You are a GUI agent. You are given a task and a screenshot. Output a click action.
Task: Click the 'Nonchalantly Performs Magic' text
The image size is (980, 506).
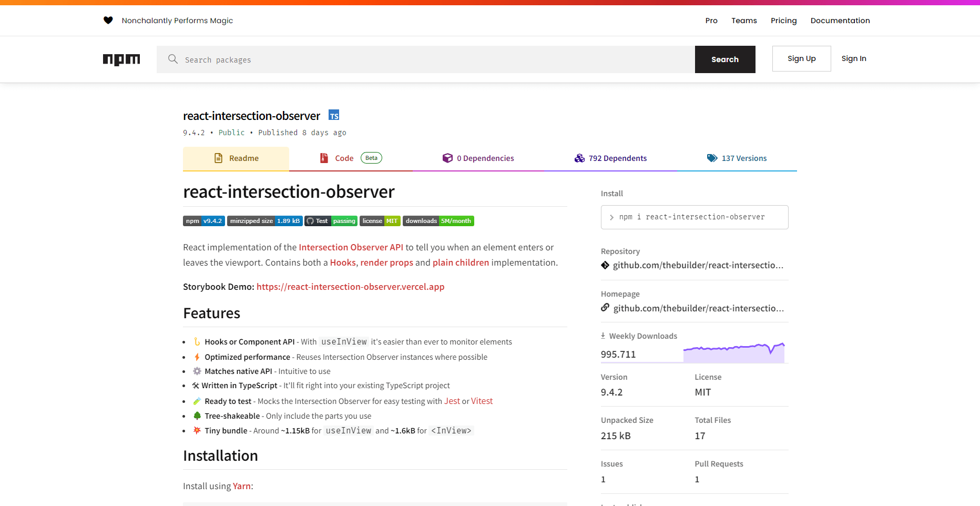pos(177,21)
